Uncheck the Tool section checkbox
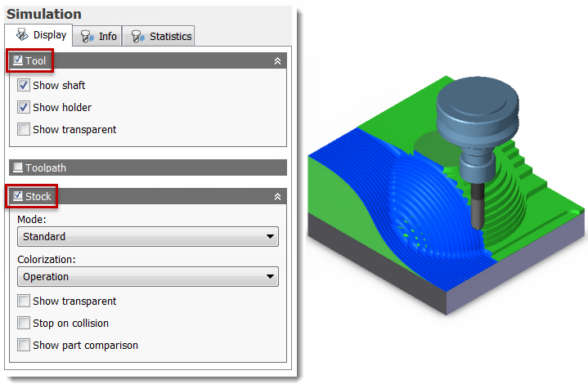This screenshot has width=588, height=384. 17,60
